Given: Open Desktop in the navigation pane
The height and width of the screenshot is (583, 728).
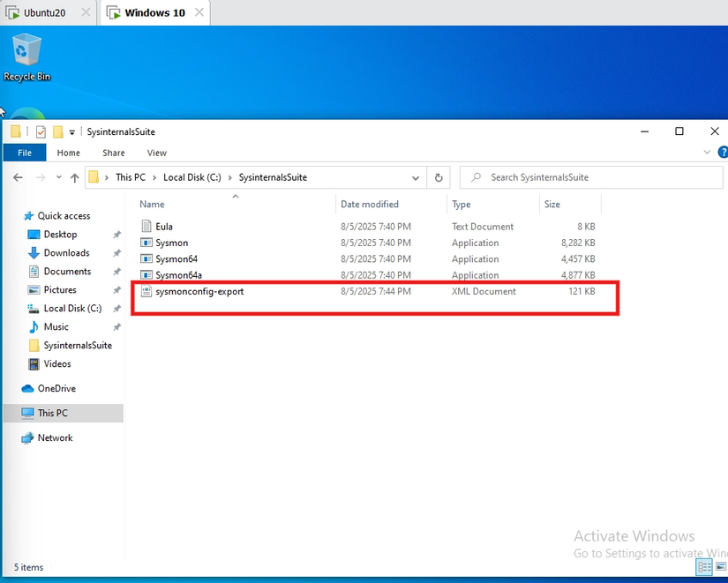Looking at the screenshot, I should tap(60, 235).
